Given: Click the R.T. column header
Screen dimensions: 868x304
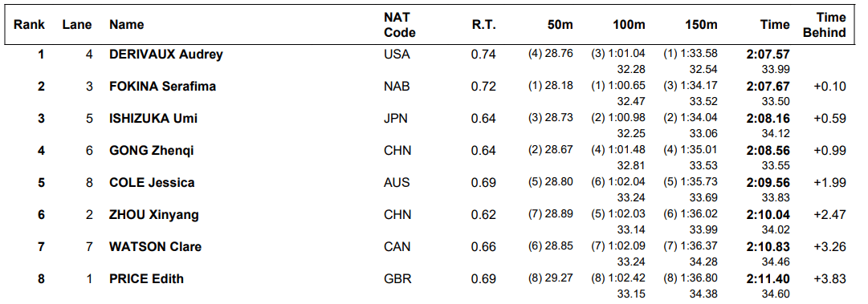Looking at the screenshot, I should pyautogui.click(x=484, y=25).
